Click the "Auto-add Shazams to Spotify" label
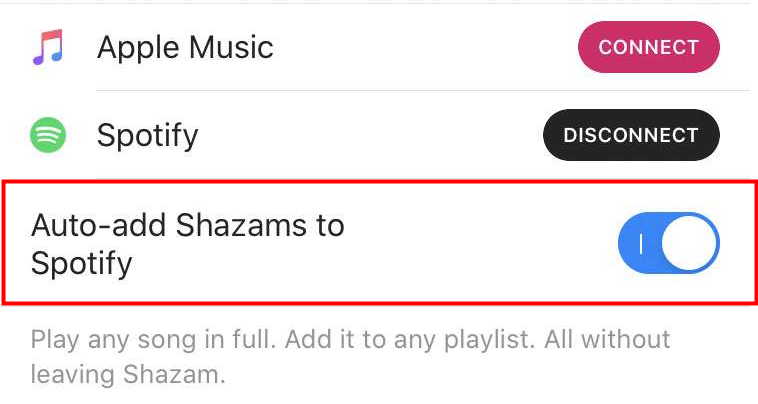The image size is (758, 404). point(187,244)
